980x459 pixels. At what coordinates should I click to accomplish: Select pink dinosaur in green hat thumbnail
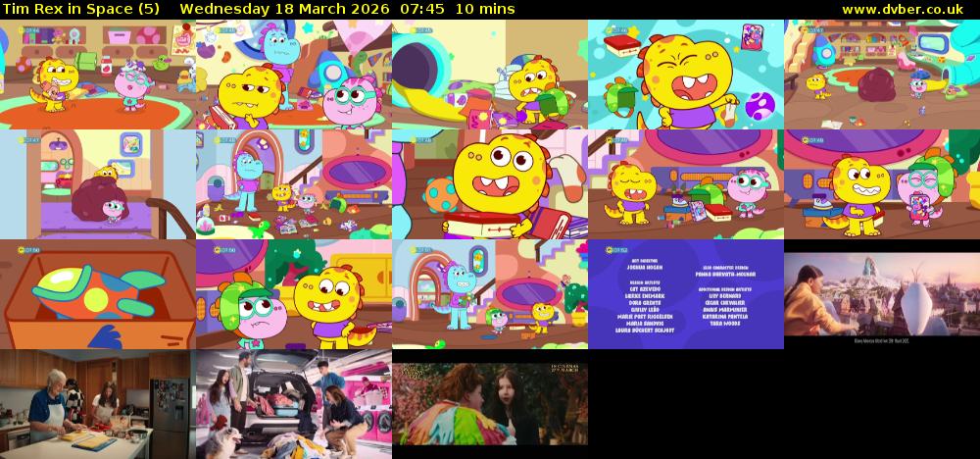pos(293,294)
